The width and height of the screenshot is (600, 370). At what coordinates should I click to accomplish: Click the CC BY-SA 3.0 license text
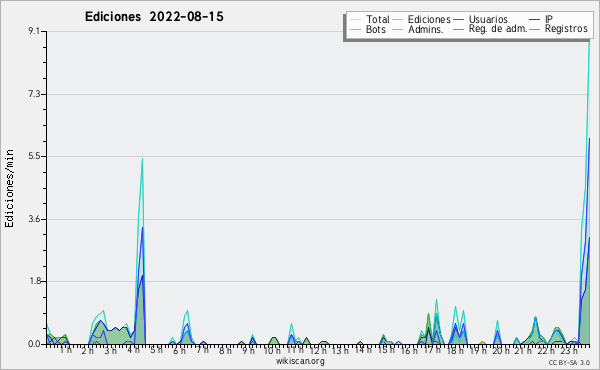pos(569,362)
